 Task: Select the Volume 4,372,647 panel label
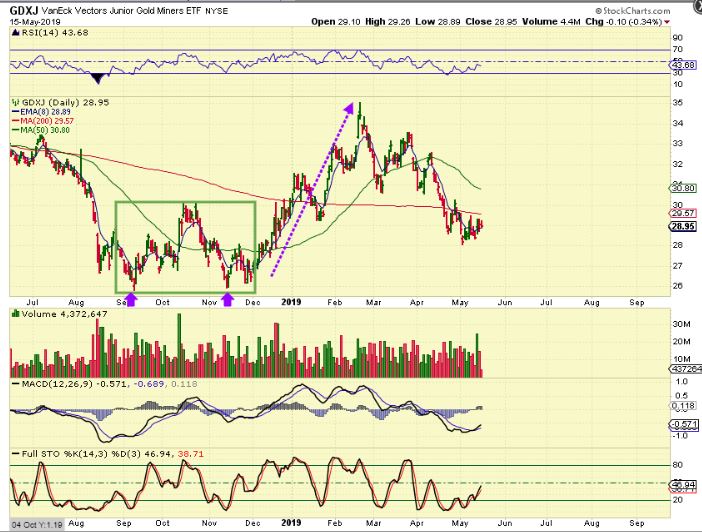tap(64, 314)
